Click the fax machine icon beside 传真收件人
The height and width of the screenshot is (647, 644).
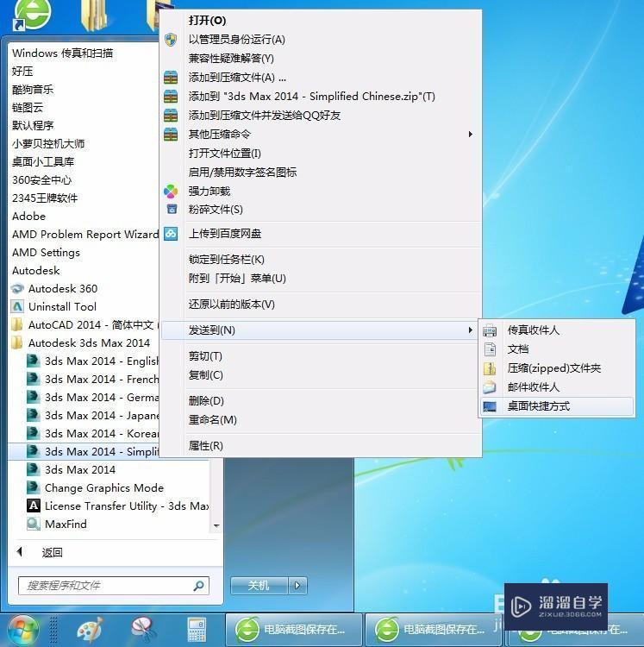pos(490,330)
